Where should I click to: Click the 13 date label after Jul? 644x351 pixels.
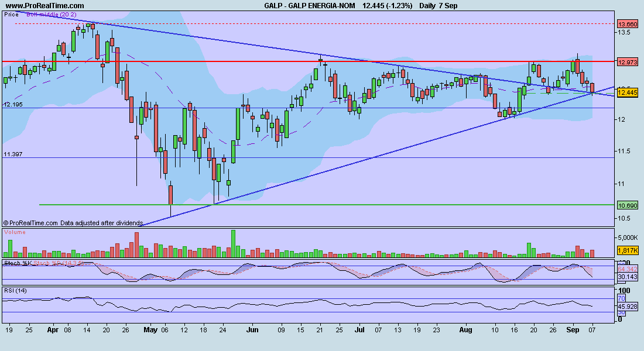(x=398, y=330)
